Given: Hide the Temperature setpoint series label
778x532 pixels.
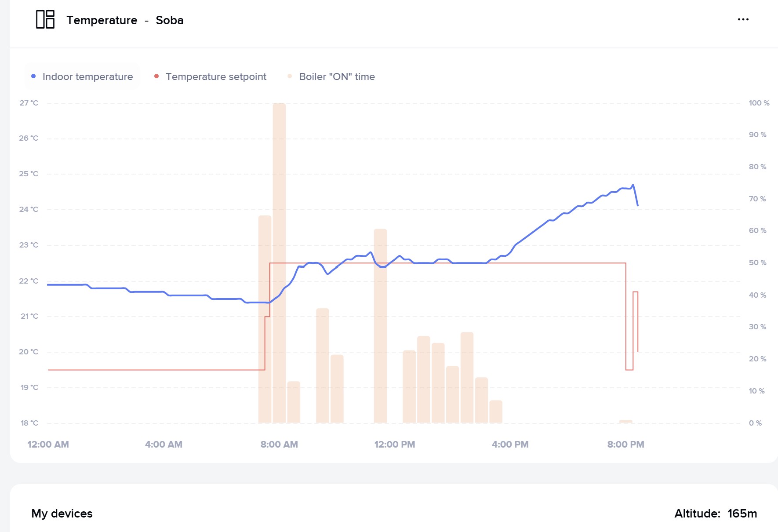Looking at the screenshot, I should pos(216,77).
